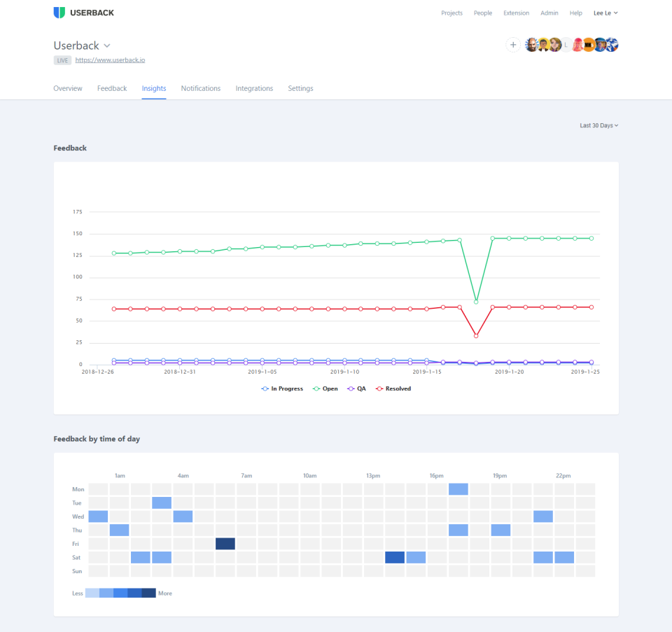Click the orange MH avatar
Screen dimensions: 672x632
tap(589, 45)
